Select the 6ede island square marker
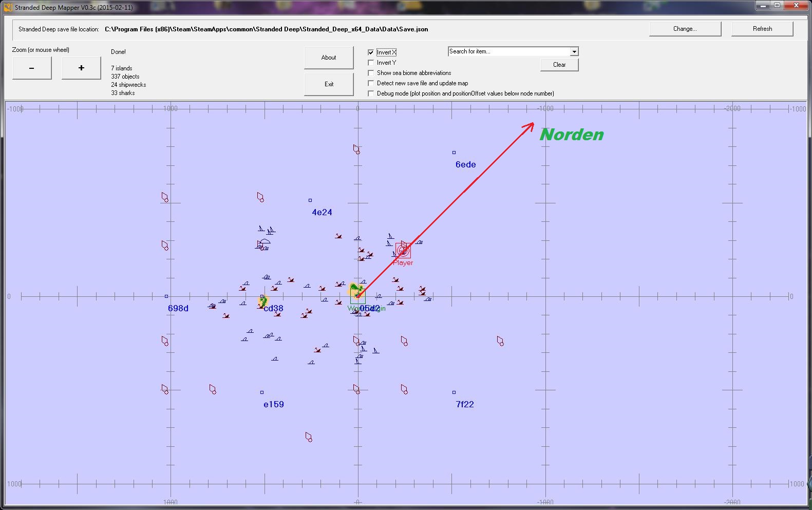The width and height of the screenshot is (812, 510). 454,153
